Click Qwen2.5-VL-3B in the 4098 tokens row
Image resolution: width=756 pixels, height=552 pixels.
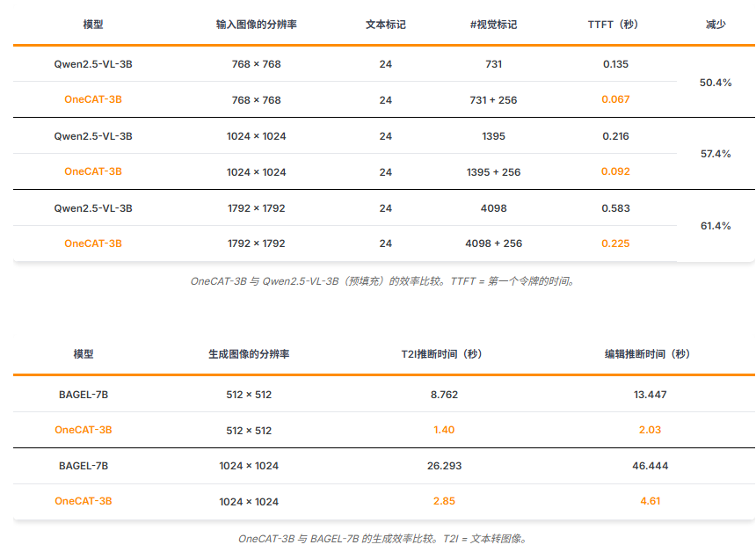[93, 208]
